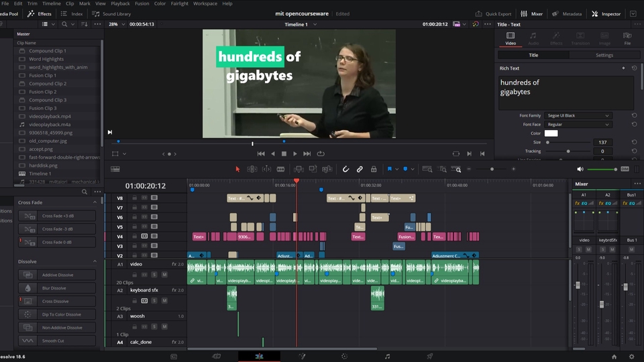
Task: Toggle Position Lock padlock icon
Action: pyautogui.click(x=374, y=169)
